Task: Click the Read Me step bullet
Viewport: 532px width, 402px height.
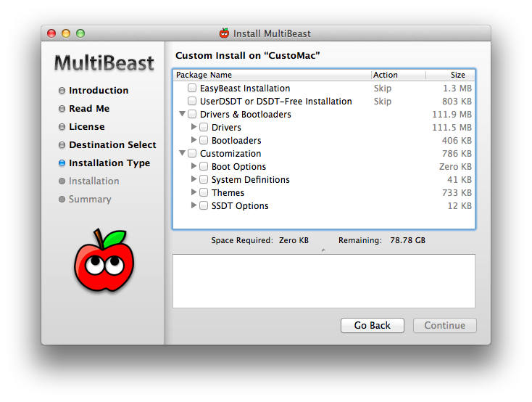Action: pyautogui.click(x=62, y=109)
